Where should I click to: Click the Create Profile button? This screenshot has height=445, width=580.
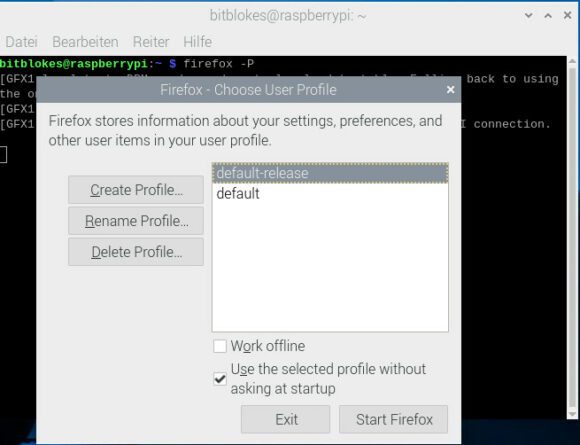tap(136, 190)
